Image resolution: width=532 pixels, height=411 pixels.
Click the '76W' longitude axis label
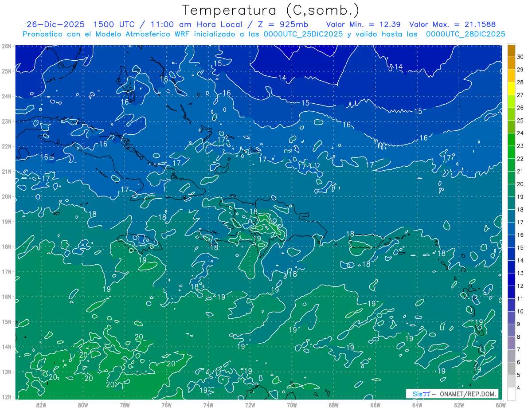(x=167, y=404)
